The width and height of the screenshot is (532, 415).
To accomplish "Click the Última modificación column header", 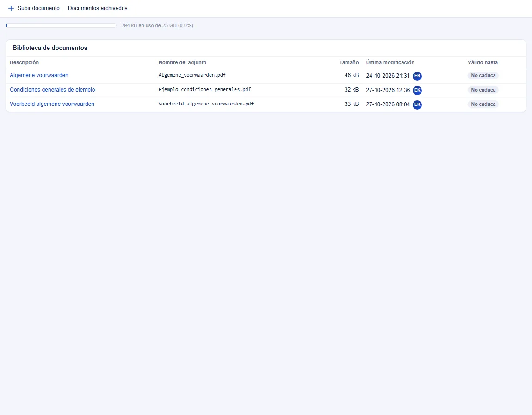I will (390, 62).
